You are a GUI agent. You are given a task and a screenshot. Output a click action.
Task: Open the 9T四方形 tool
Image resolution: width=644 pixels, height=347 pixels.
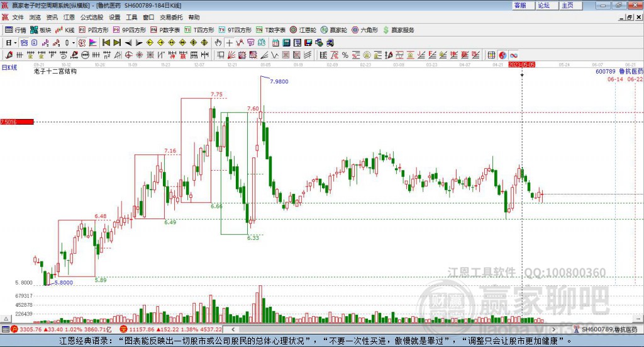(x=235, y=30)
